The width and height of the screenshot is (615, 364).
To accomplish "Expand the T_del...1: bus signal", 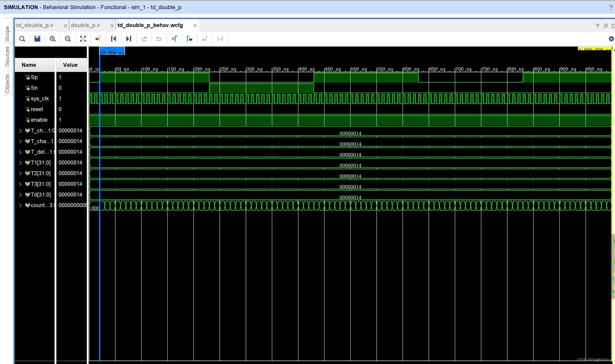I will [x=20, y=152].
